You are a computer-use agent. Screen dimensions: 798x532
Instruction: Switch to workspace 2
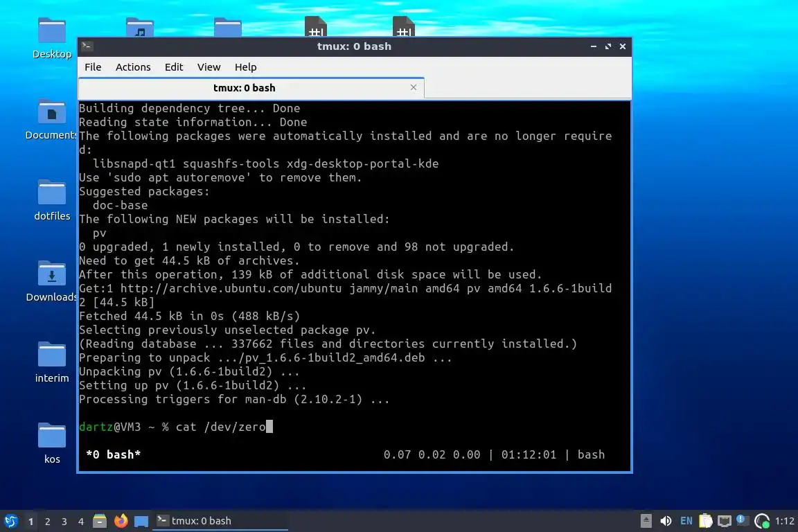(48, 522)
